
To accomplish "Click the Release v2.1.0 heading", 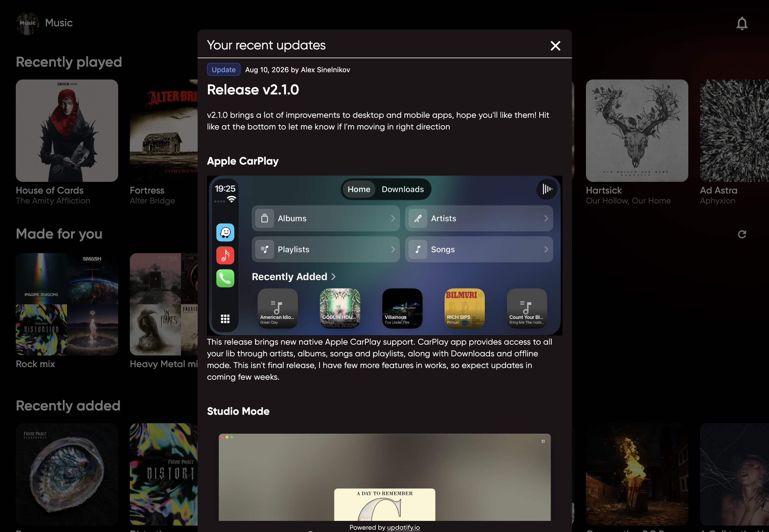I will click(253, 90).
